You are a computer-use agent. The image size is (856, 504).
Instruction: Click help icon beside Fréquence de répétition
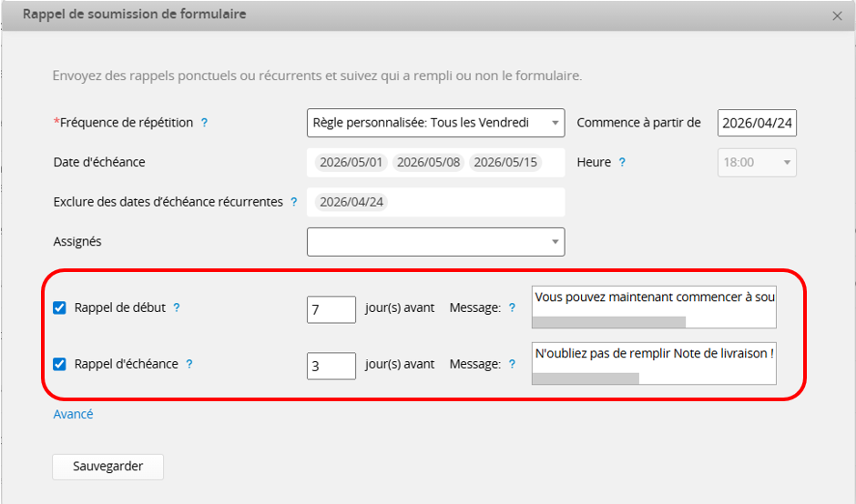click(204, 123)
